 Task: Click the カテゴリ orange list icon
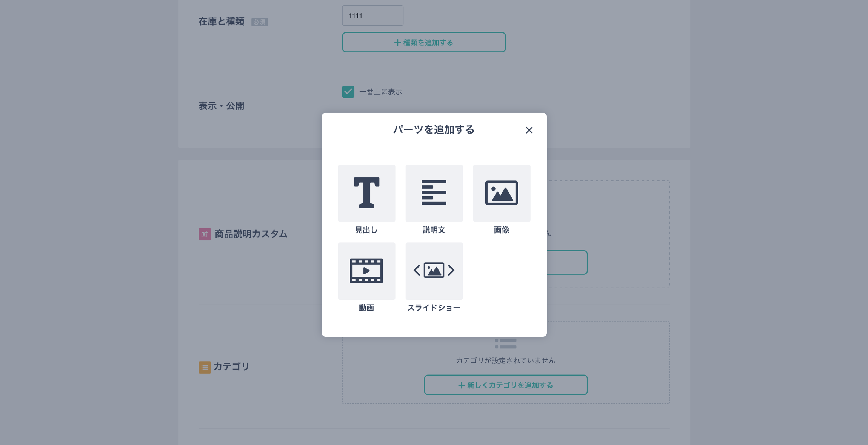[x=205, y=367]
